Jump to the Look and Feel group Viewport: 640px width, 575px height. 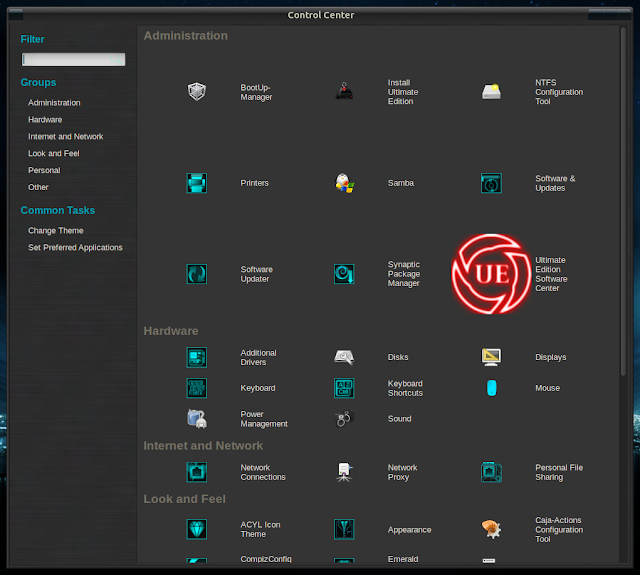pos(54,153)
